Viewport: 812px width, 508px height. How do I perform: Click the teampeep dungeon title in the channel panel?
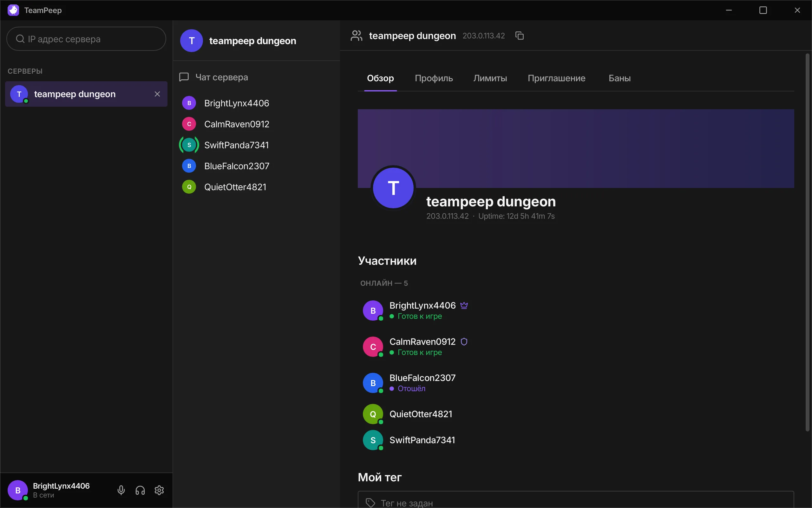253,41
